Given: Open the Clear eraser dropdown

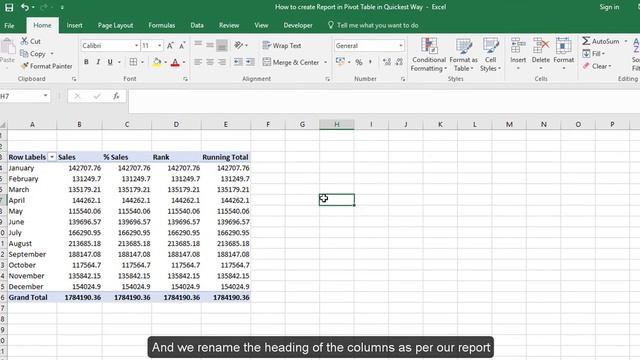Looking at the screenshot, I should point(597,66).
